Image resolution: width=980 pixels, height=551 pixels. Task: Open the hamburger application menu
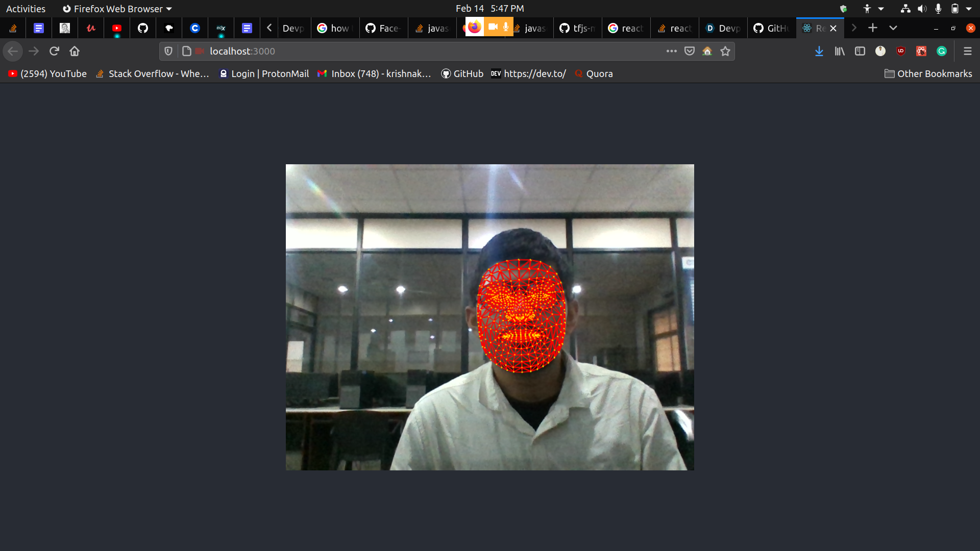[x=967, y=51]
